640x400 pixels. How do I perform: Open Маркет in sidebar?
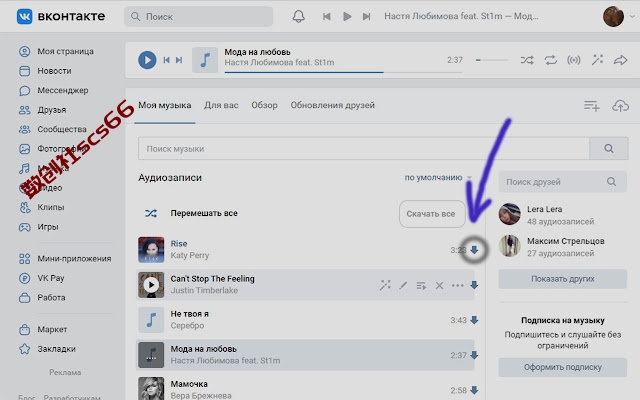click(43, 329)
